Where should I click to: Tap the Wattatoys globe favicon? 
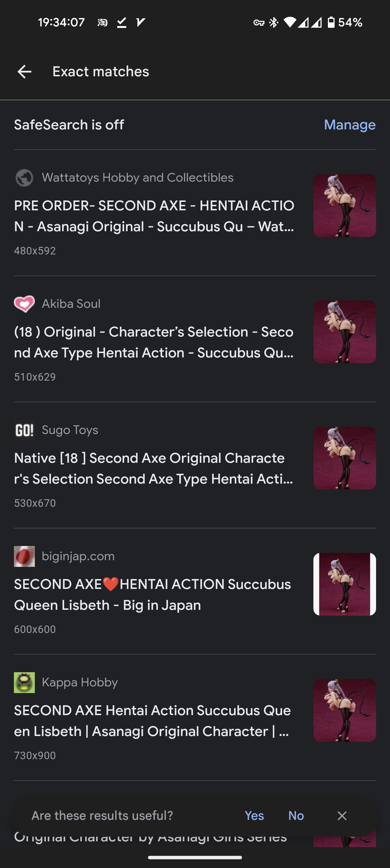coord(24,178)
